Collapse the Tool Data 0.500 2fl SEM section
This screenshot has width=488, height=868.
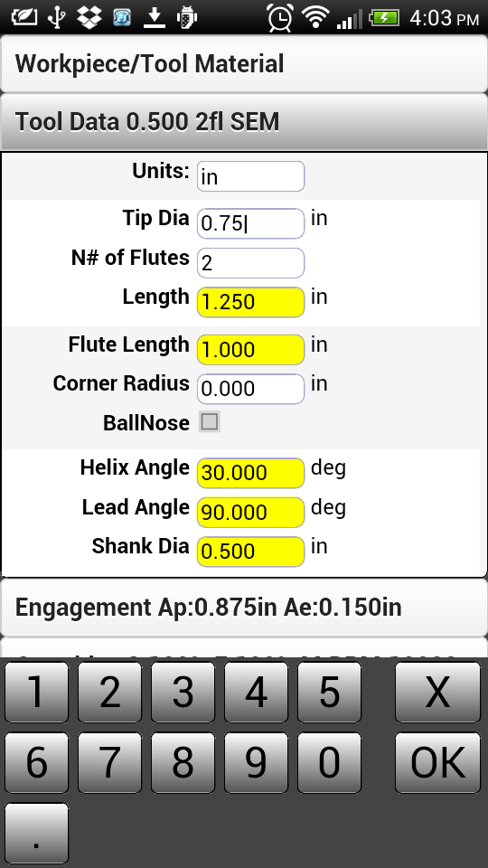tap(244, 121)
